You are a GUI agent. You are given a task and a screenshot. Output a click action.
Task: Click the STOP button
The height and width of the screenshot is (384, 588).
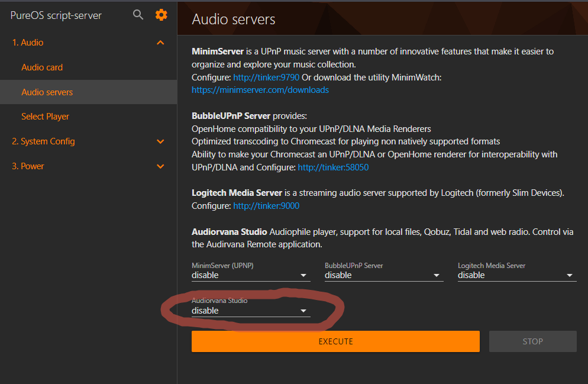click(x=533, y=341)
